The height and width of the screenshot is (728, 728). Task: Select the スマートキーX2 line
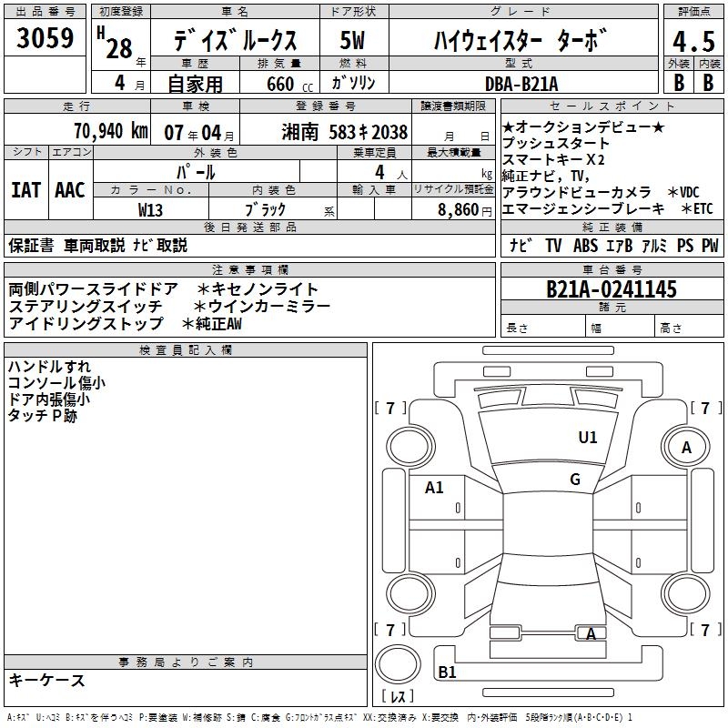click(x=553, y=160)
